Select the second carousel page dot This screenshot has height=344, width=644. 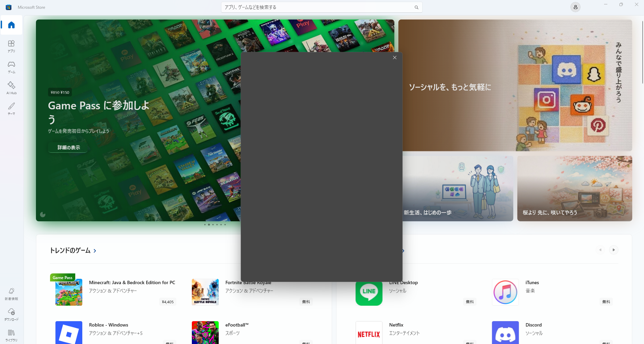tap(209, 225)
